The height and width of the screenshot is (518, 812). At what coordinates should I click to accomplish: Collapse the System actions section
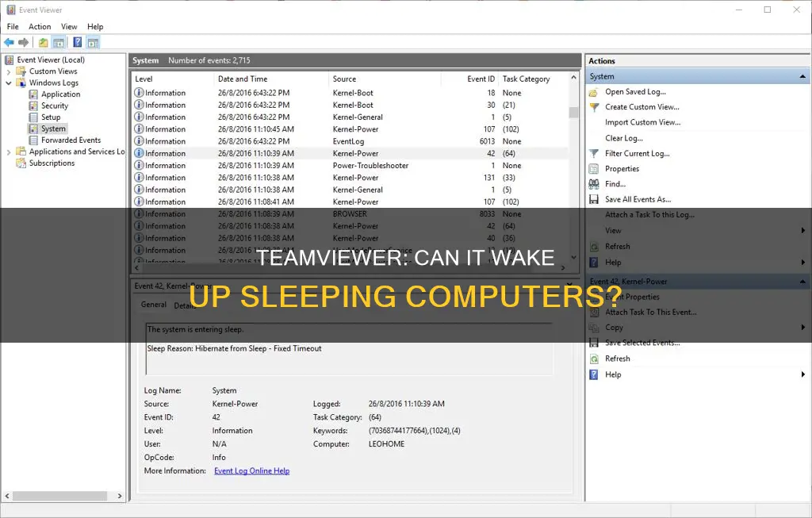[x=802, y=76]
